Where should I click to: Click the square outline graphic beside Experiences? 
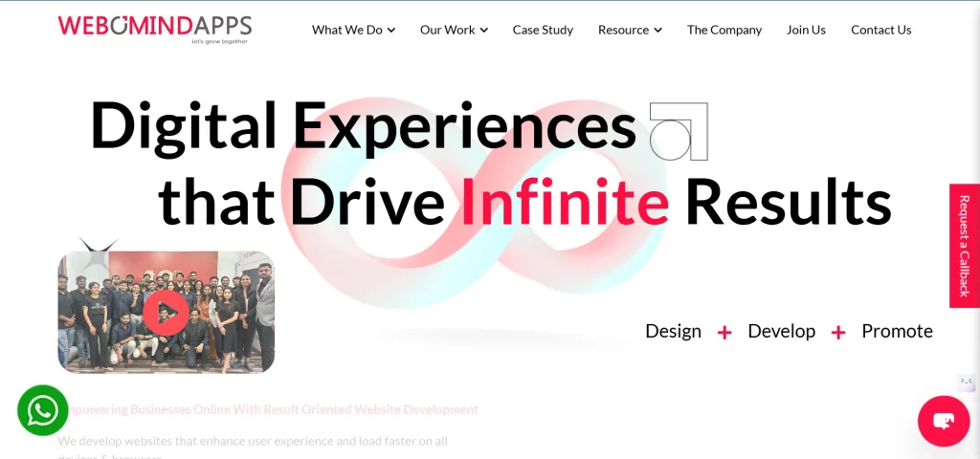click(x=679, y=131)
